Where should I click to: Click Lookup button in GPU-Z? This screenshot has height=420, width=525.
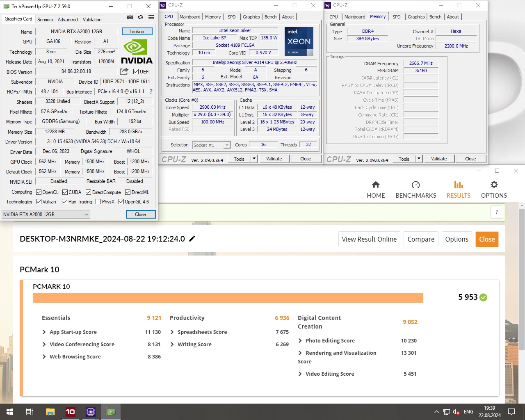coord(137,32)
